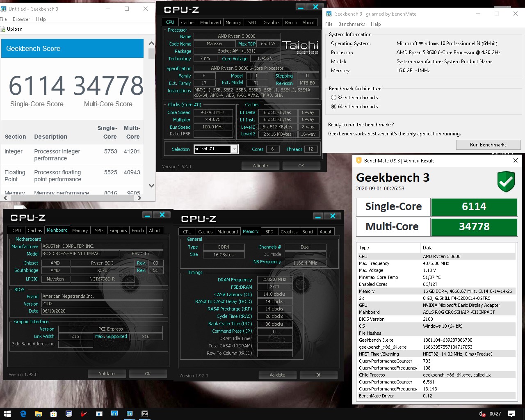Click the Upload icon in Geekbench toolbar
This screenshot has width=525, height=420.
(x=3, y=29)
